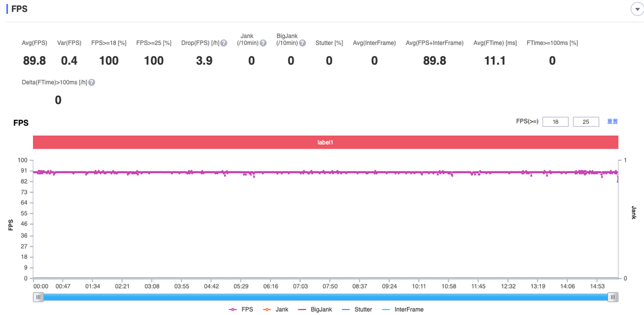
Task: Toggle FPS series in chart legend
Action: coord(241,310)
